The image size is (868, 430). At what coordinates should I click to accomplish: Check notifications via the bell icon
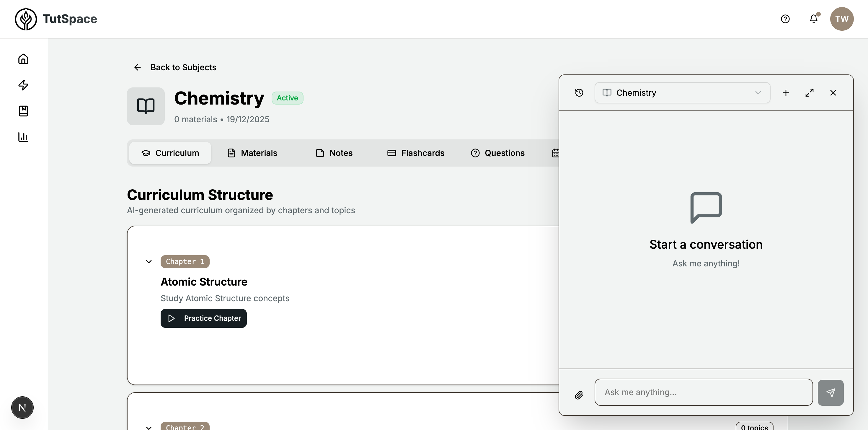(x=813, y=19)
